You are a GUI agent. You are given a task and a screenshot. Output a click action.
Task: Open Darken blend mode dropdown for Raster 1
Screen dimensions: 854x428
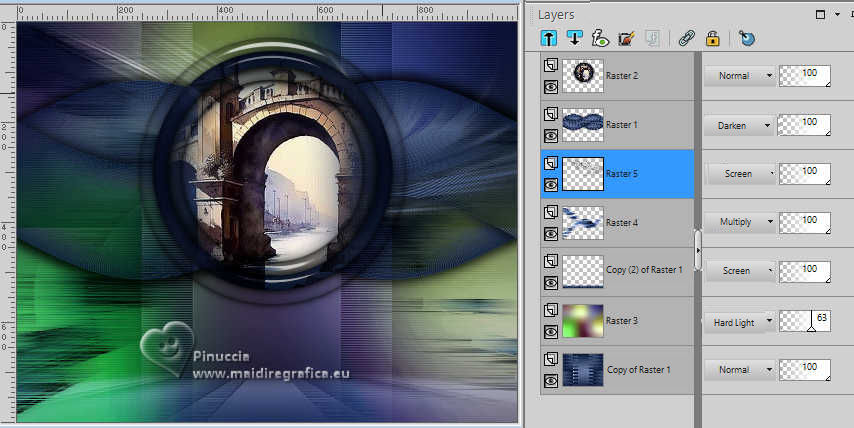coord(739,125)
